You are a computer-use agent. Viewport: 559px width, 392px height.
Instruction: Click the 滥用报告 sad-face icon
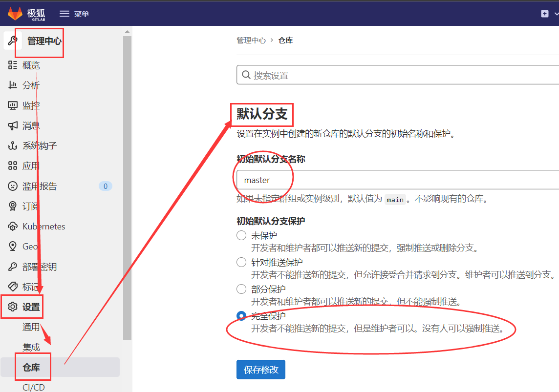[13, 186]
